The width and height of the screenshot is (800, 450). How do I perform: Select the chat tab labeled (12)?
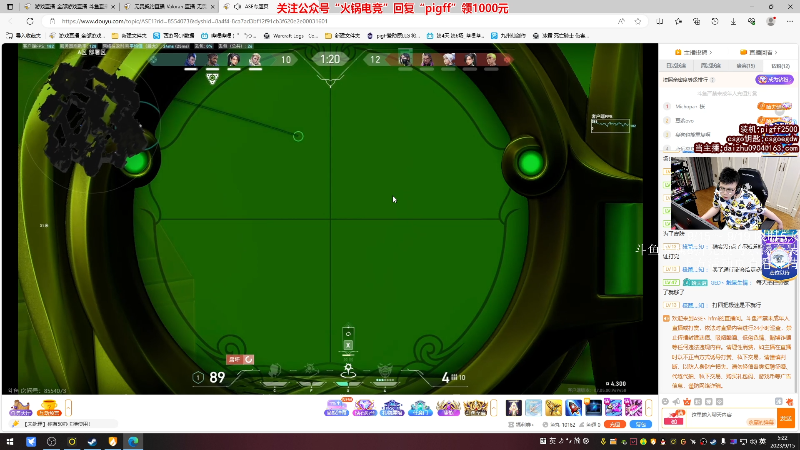pos(781,66)
